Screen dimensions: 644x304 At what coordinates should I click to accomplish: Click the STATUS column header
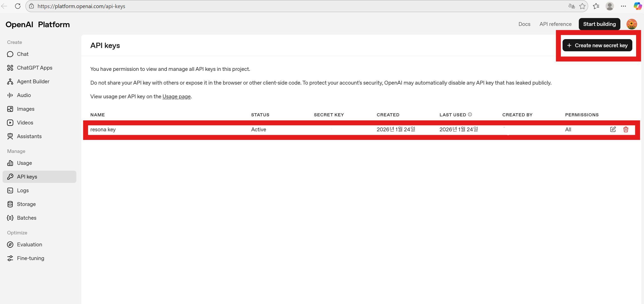pyautogui.click(x=260, y=115)
